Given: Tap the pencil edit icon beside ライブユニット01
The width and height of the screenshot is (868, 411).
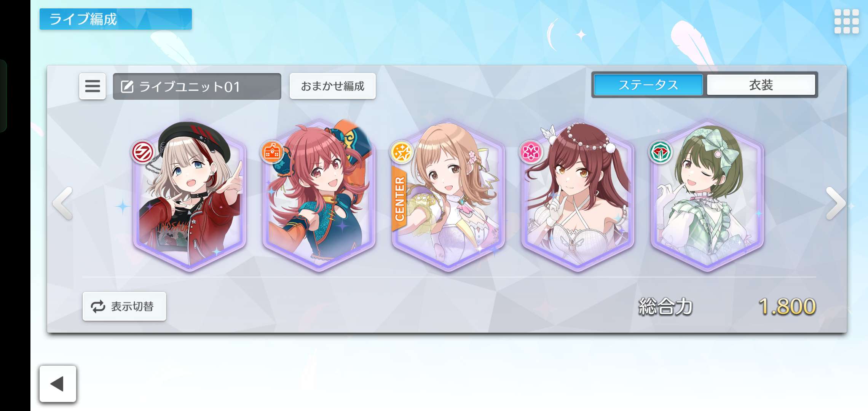Looking at the screenshot, I should coord(127,87).
